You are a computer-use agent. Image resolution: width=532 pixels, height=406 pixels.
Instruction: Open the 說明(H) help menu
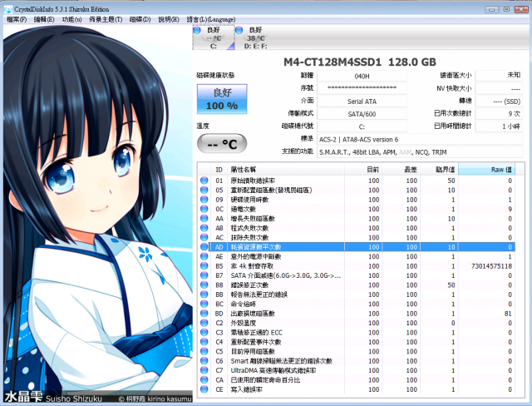tap(169, 20)
